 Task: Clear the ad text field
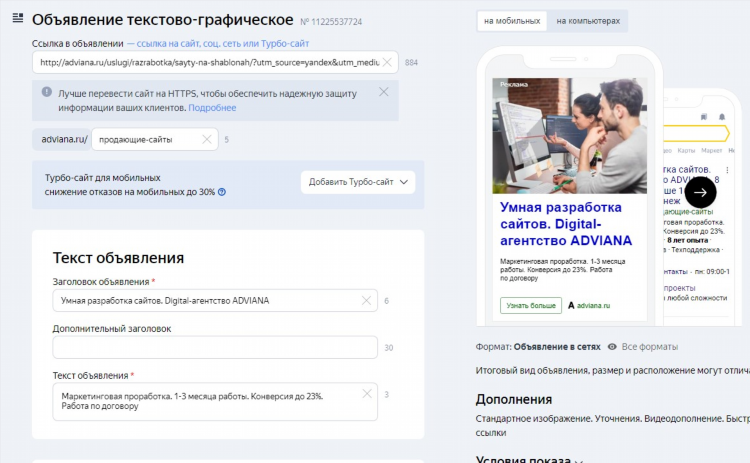click(367, 394)
